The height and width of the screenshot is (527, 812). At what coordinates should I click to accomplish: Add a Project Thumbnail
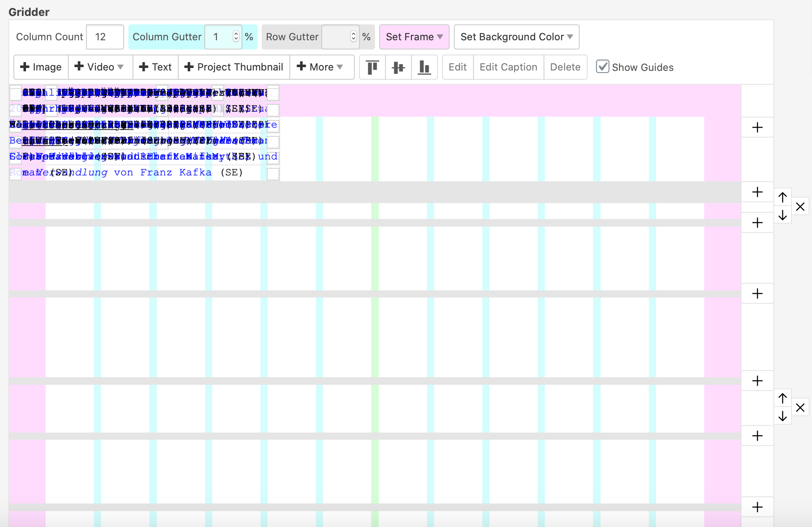pyautogui.click(x=234, y=67)
